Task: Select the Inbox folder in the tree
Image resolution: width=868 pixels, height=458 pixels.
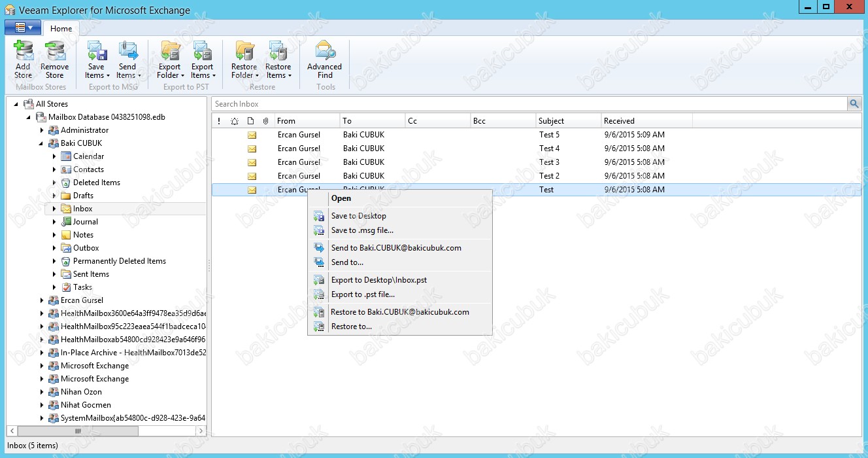Action: click(83, 209)
